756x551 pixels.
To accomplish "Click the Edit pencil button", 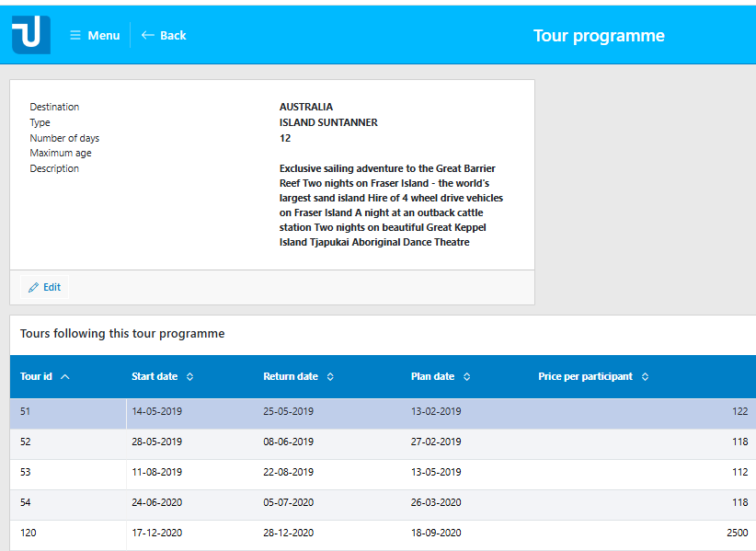I will click(44, 287).
